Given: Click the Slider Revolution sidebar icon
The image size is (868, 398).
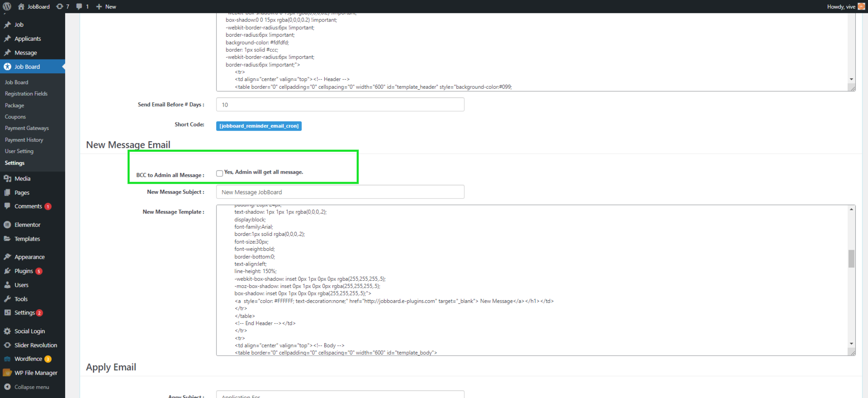Looking at the screenshot, I should (x=7, y=345).
